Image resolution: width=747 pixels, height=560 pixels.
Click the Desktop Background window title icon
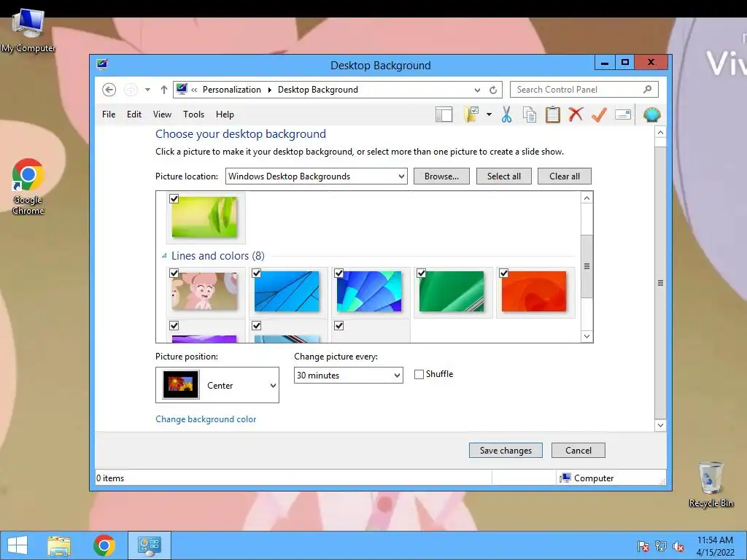pyautogui.click(x=101, y=64)
